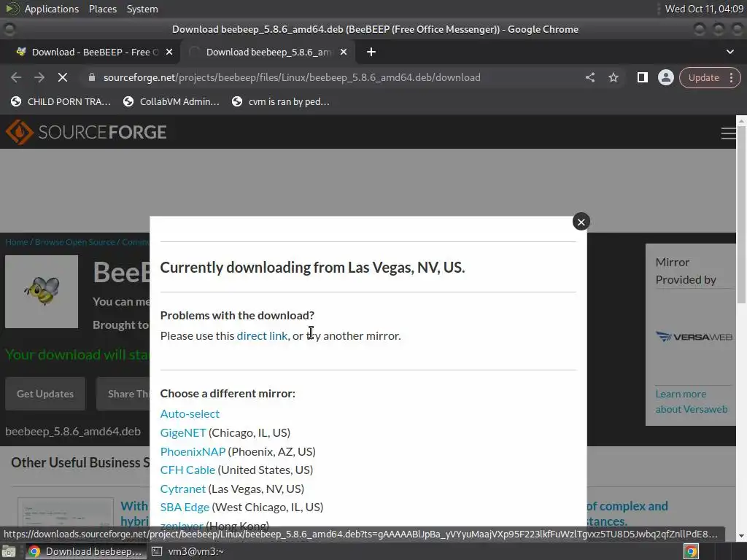Click the SourceForge logo
Viewport: 747px width, 560px height.
click(x=86, y=132)
